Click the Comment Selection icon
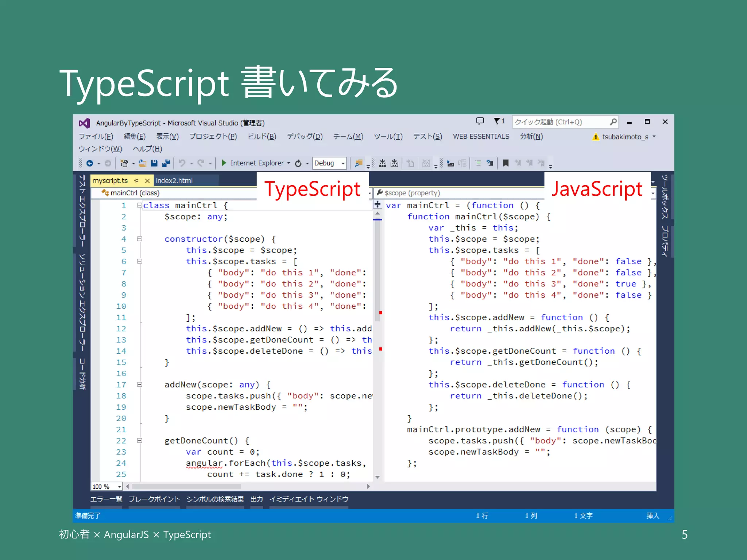Image resolution: width=747 pixels, height=560 pixels. coord(478,163)
